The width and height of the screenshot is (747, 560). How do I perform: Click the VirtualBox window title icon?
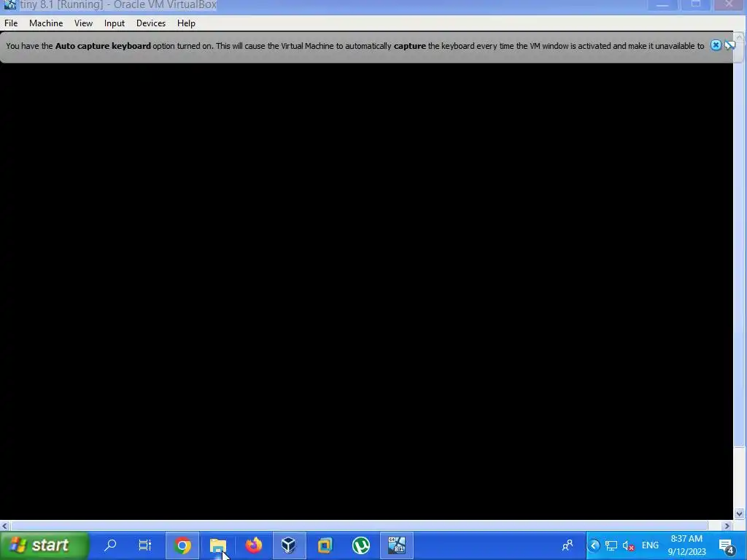pos(10,5)
